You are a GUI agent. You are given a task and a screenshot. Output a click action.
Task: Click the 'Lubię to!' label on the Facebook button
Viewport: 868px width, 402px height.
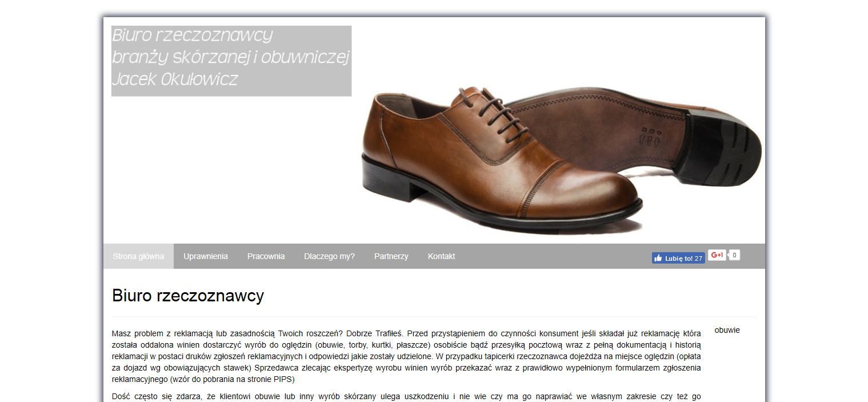[679, 258]
